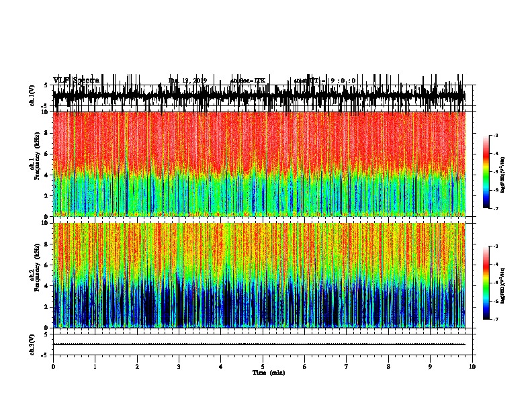Click the "Time (min)" axis title

269,373
